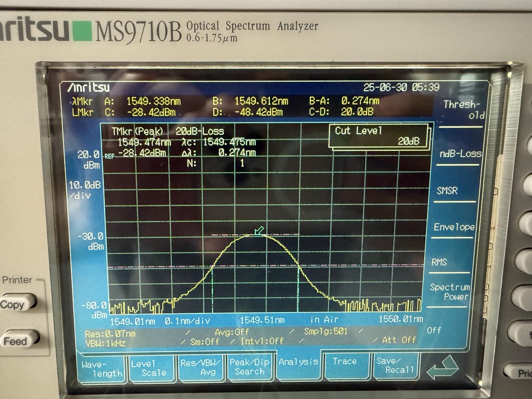Image resolution: width=532 pixels, height=399 pixels.
Task: Click the Sm:Off status text
Action: [205, 341]
